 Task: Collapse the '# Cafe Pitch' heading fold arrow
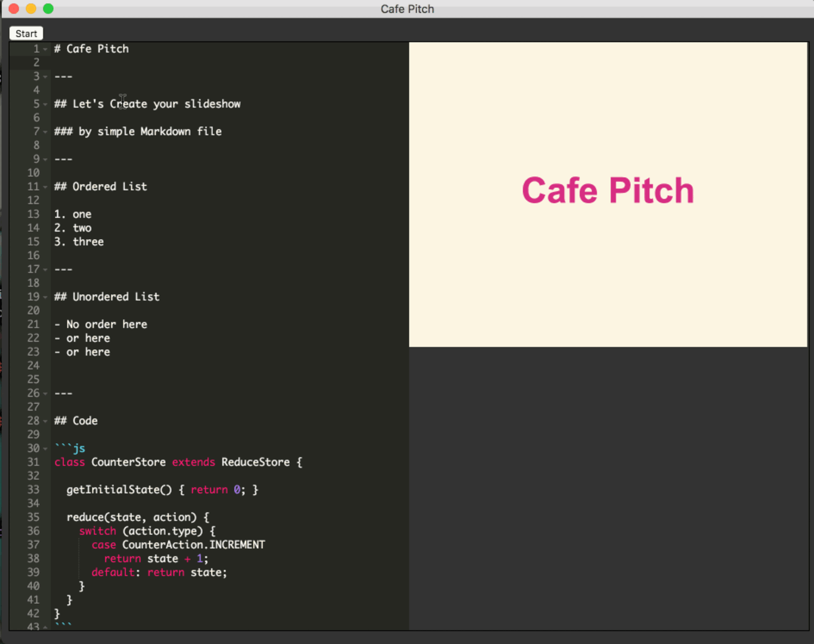point(46,49)
